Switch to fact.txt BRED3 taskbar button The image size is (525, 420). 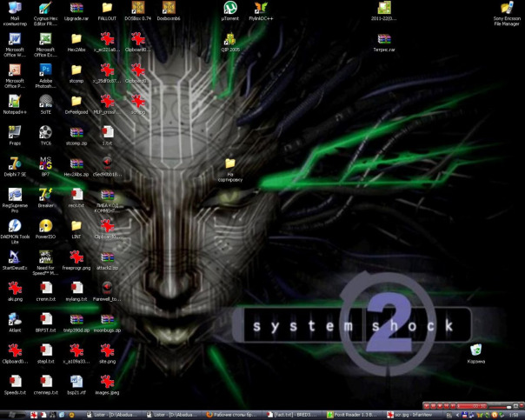(x=293, y=415)
